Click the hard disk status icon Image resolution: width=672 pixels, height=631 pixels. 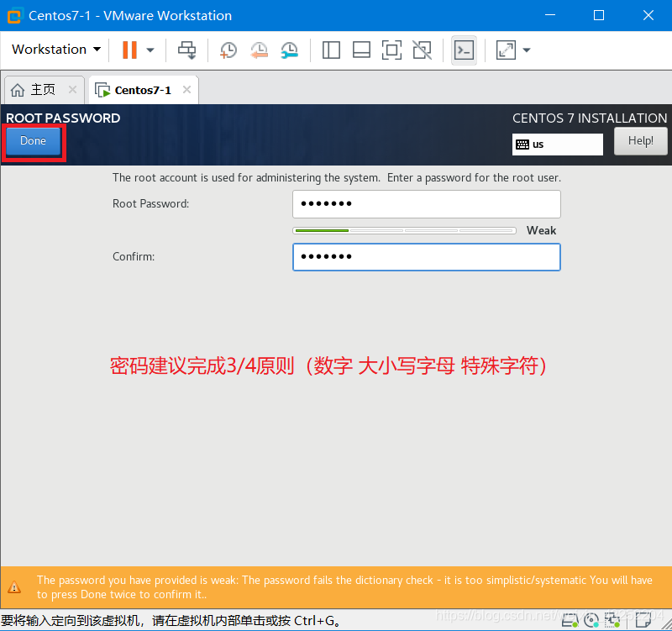pos(570,620)
